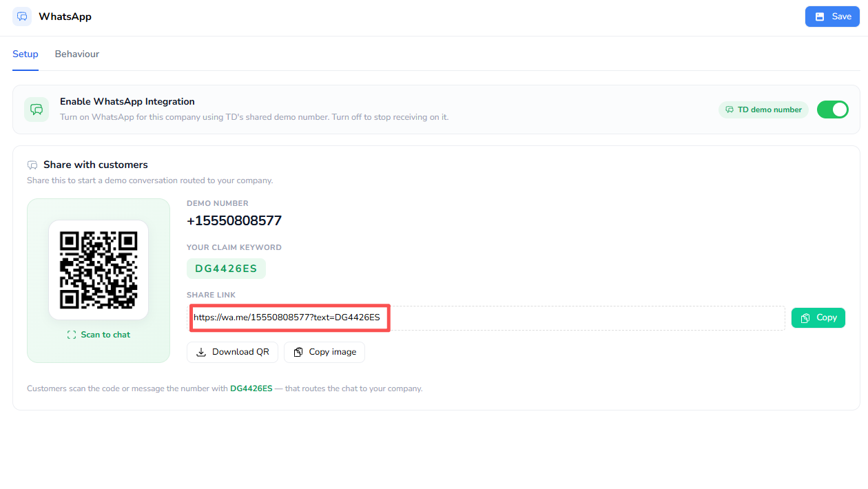Click the YOUR CLAIM KEYWORD label
868x489 pixels.
click(234, 247)
